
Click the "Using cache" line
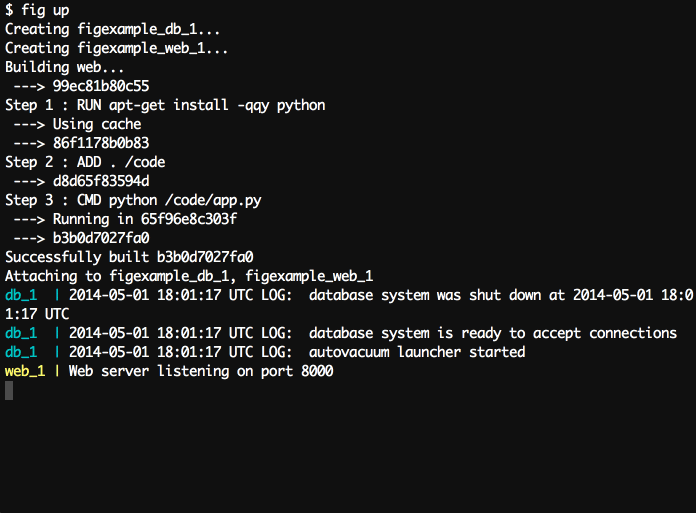pos(97,124)
